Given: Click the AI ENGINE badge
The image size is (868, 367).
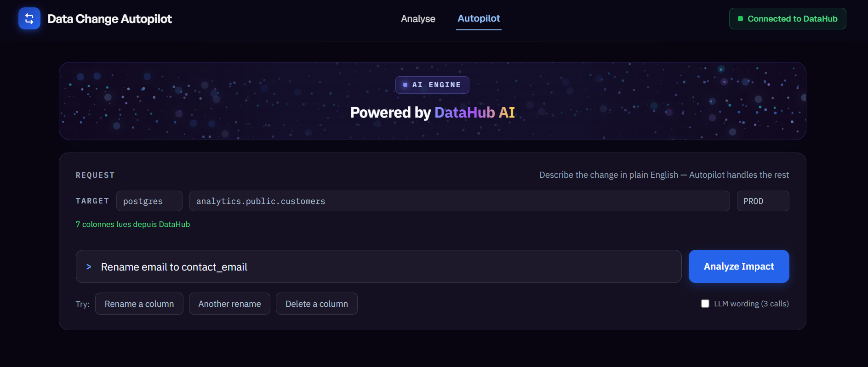Looking at the screenshot, I should tap(432, 85).
